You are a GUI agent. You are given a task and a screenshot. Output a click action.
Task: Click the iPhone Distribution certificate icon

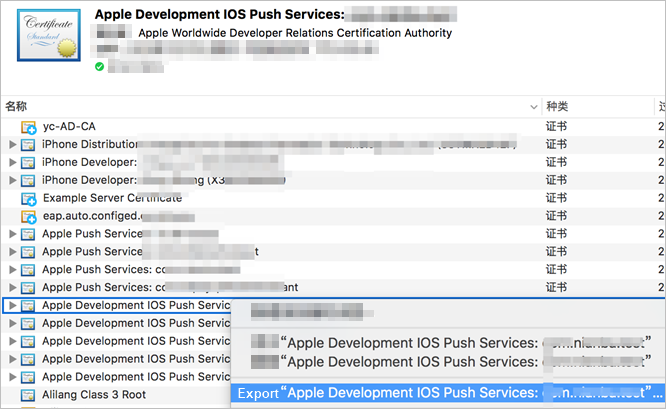point(28,144)
